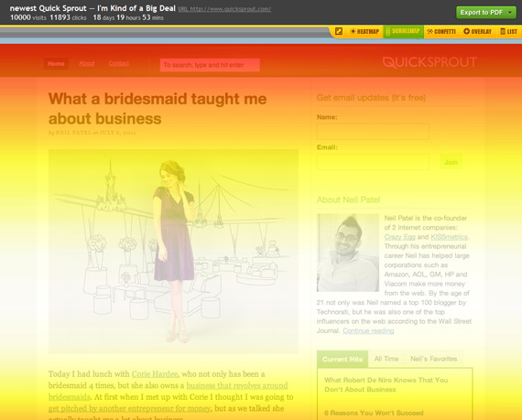Open the quicksprout.com URL link
The height and width of the screenshot is (420, 522).
[x=224, y=9]
